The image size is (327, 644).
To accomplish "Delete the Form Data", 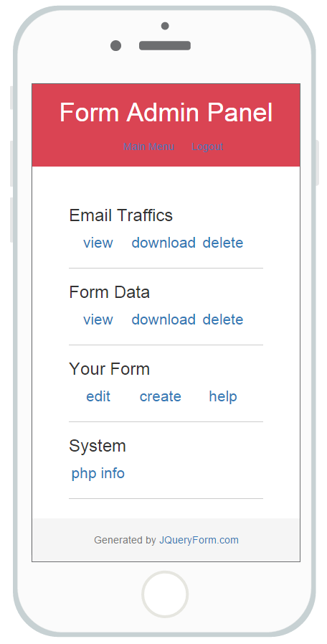I will (223, 319).
